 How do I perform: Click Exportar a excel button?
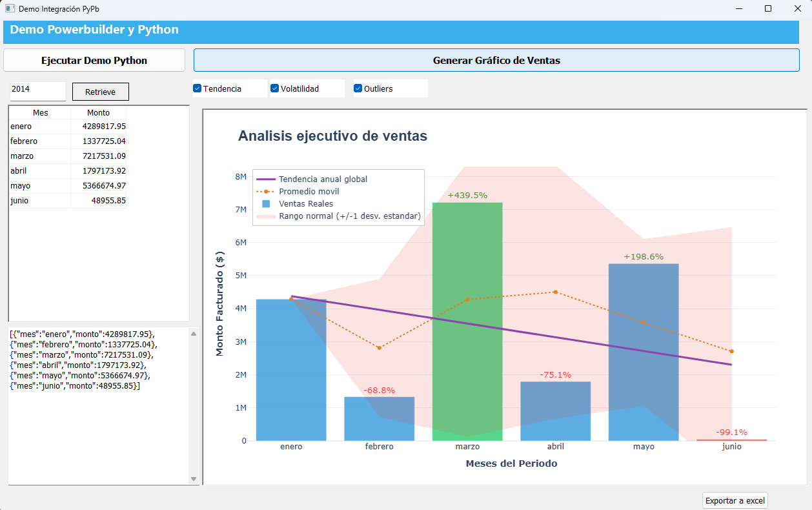[x=735, y=500]
